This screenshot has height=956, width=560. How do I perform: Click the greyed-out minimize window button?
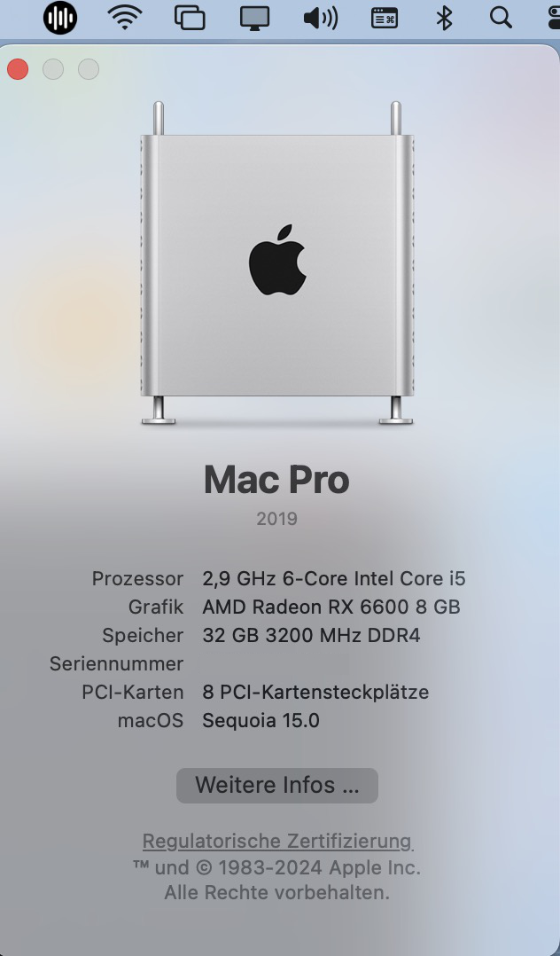coord(53,69)
